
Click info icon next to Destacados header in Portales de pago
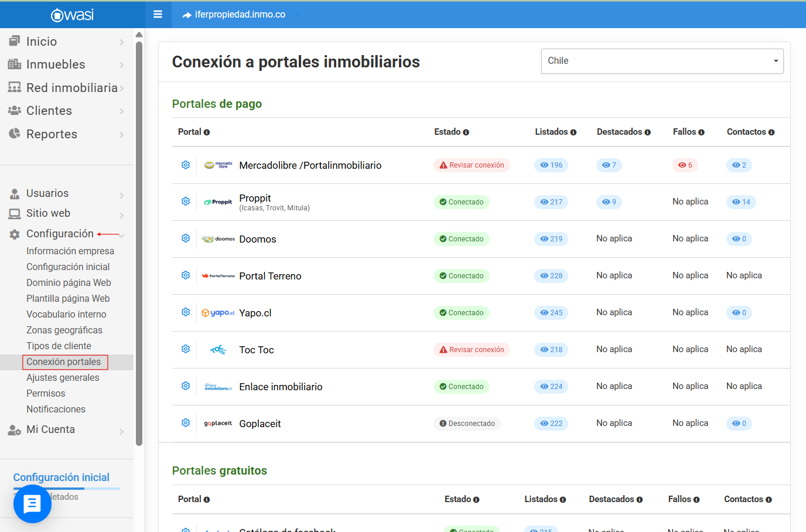click(x=648, y=132)
